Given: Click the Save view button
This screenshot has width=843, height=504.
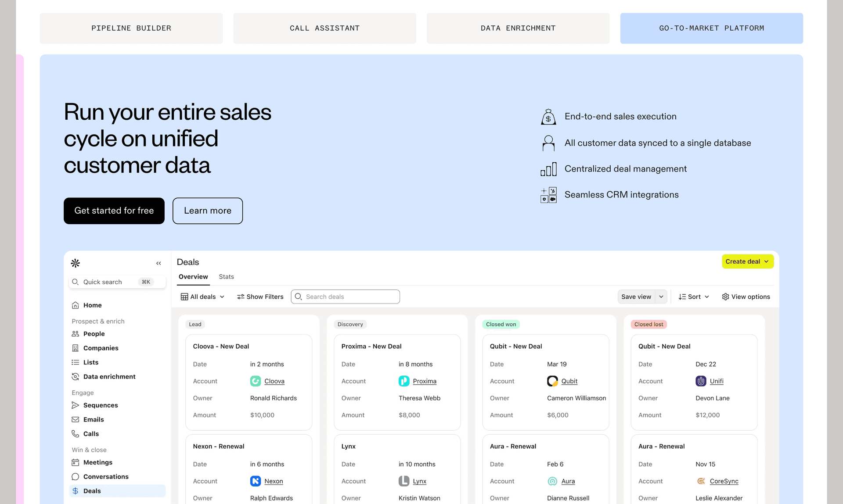Looking at the screenshot, I should [x=636, y=297].
